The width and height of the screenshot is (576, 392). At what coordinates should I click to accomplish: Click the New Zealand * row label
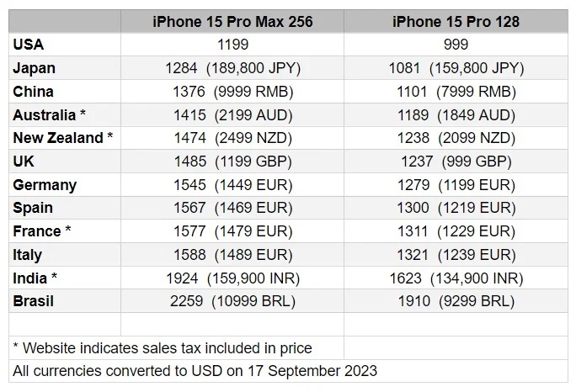63,138
